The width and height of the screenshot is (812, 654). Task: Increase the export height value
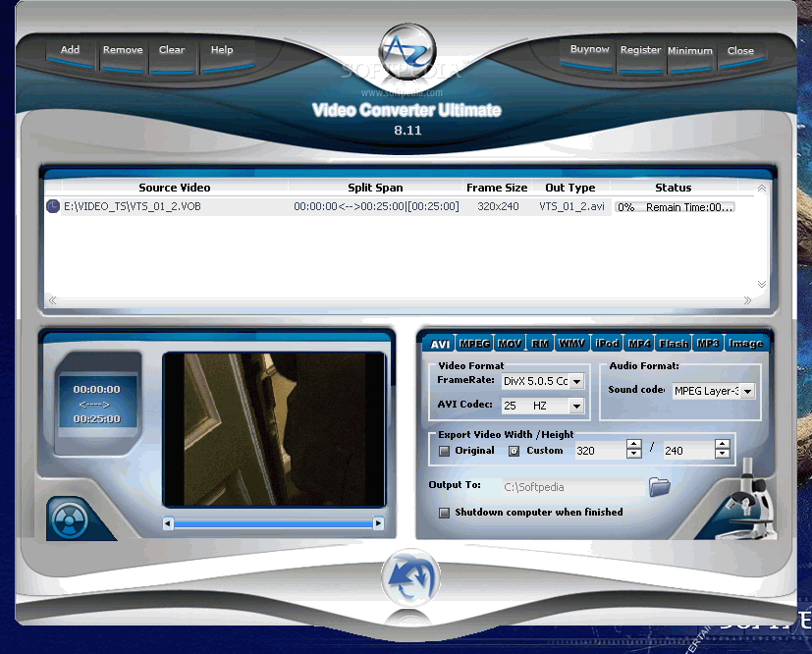point(722,445)
